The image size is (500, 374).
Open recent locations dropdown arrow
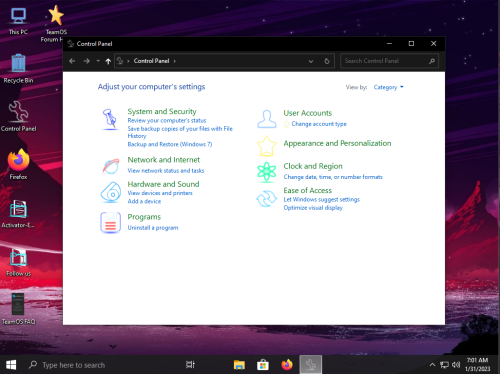[98, 61]
